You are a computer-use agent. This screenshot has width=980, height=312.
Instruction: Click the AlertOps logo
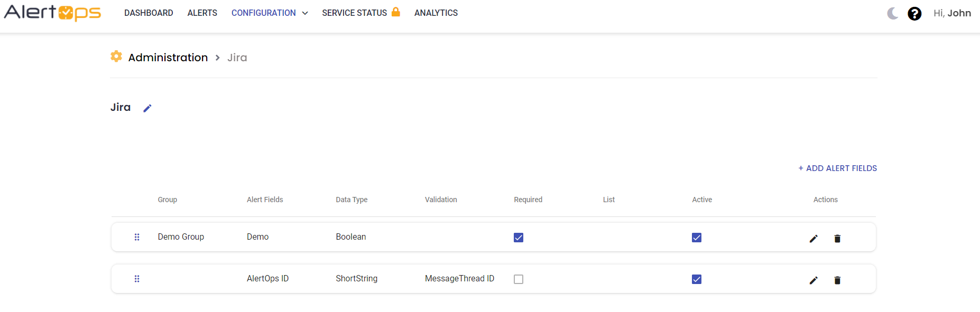click(x=52, y=13)
